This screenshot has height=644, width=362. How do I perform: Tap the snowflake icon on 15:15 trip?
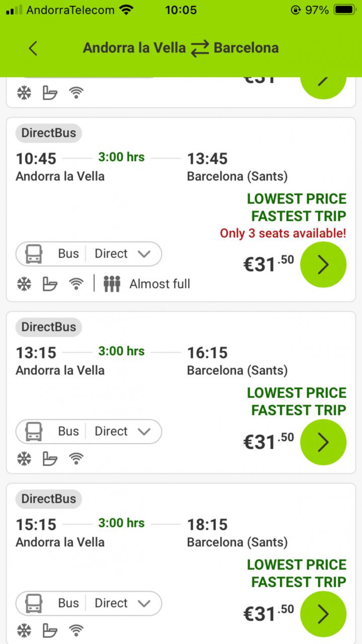point(24,630)
